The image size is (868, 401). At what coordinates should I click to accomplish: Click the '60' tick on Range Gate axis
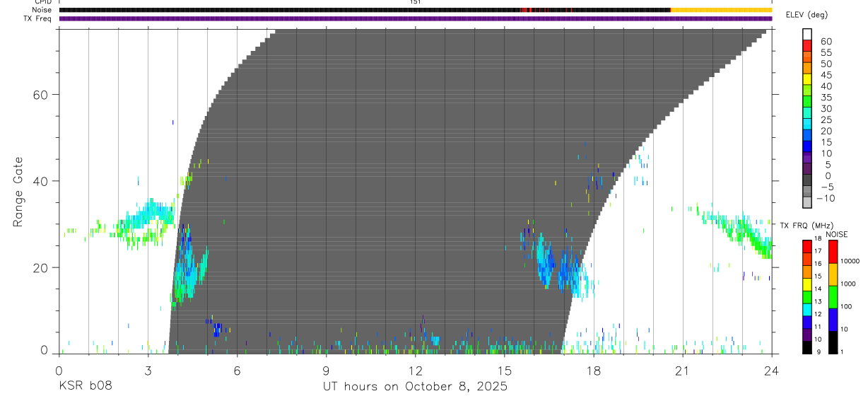pos(41,95)
